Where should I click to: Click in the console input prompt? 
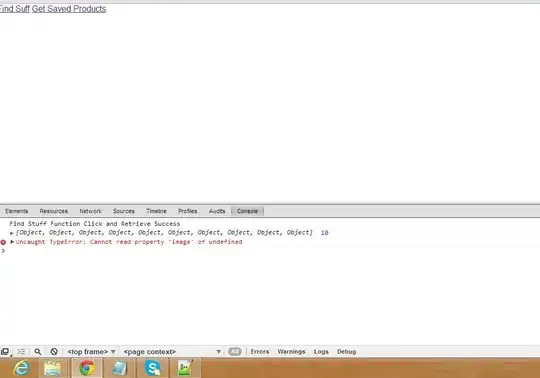270,251
